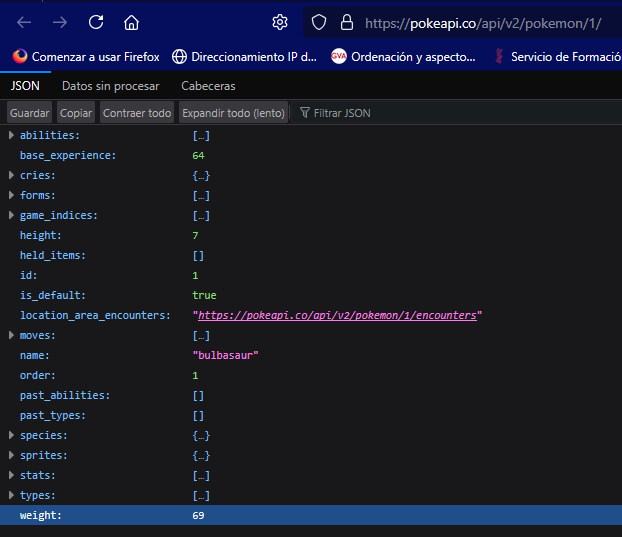This screenshot has width=622, height=537.
Task: Go forward with the forward arrow
Action: [60, 23]
